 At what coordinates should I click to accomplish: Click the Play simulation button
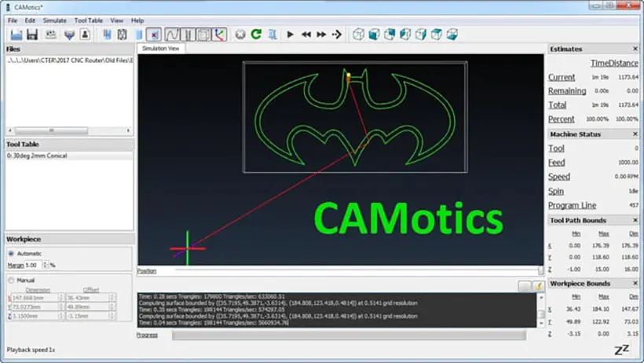tap(291, 35)
